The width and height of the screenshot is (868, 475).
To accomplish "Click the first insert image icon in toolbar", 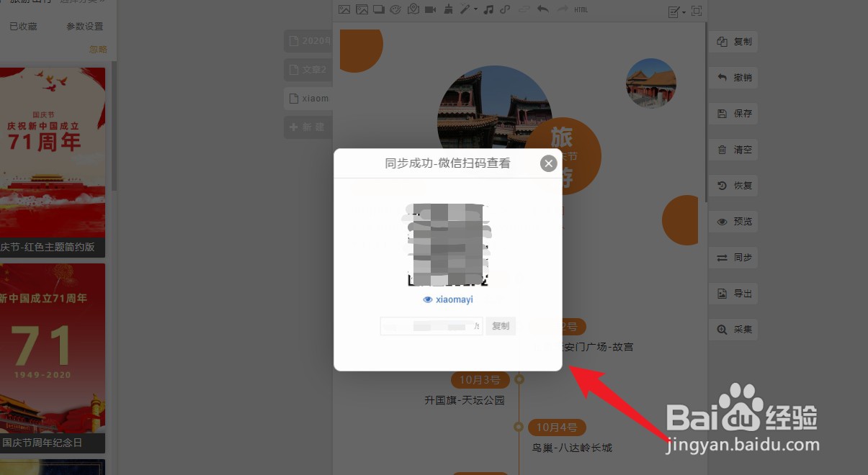I will tap(344, 9).
